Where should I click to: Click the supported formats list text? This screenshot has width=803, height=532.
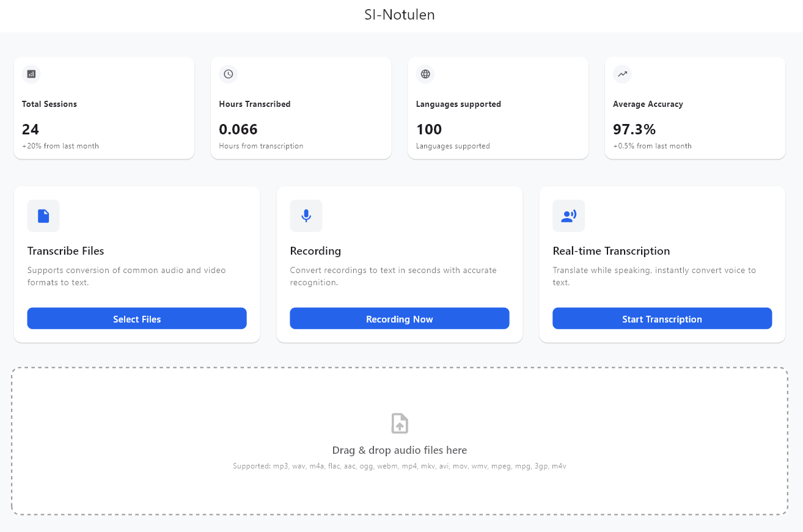tap(399, 466)
